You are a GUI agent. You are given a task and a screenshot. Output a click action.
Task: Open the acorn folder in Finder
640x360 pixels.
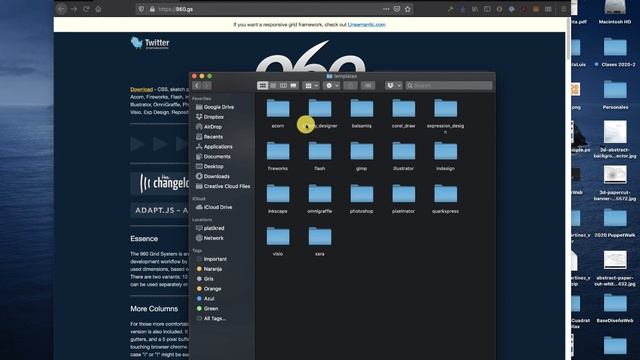pos(278,109)
